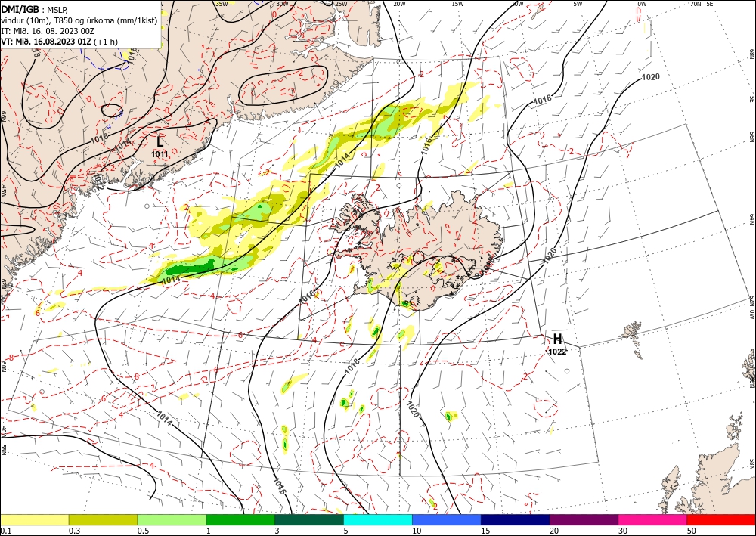Click the '10W' longitude label

coord(517,3)
